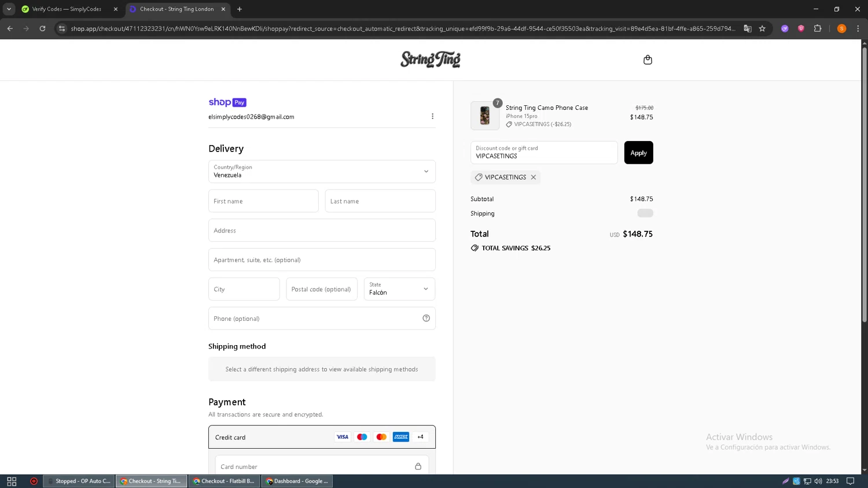This screenshot has height=488, width=868.
Task: Click the Maestro card icon
Action: click(362, 437)
